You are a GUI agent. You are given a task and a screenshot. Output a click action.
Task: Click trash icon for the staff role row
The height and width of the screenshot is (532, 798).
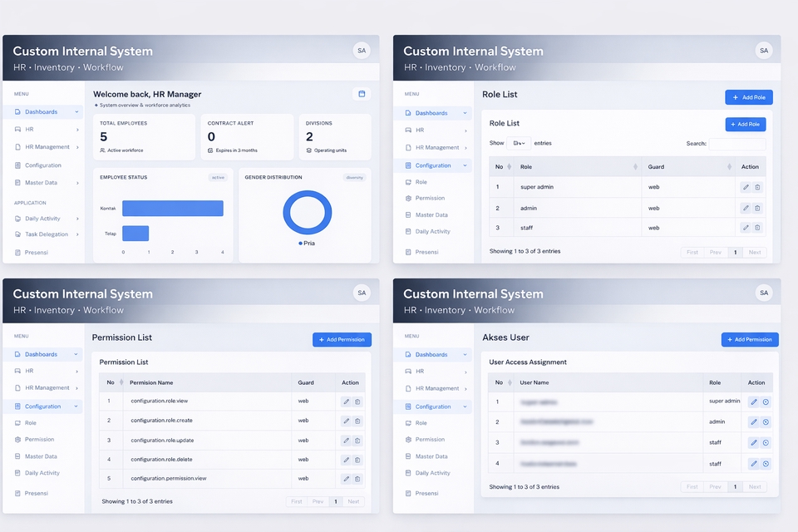757,228
